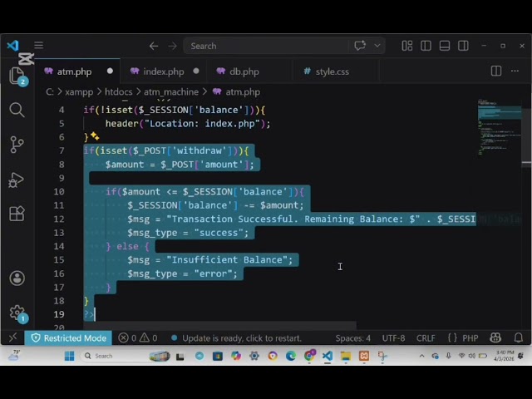The width and height of the screenshot is (532, 399).
Task: Open the Explorer view in activity bar
Action: [x=17, y=76]
